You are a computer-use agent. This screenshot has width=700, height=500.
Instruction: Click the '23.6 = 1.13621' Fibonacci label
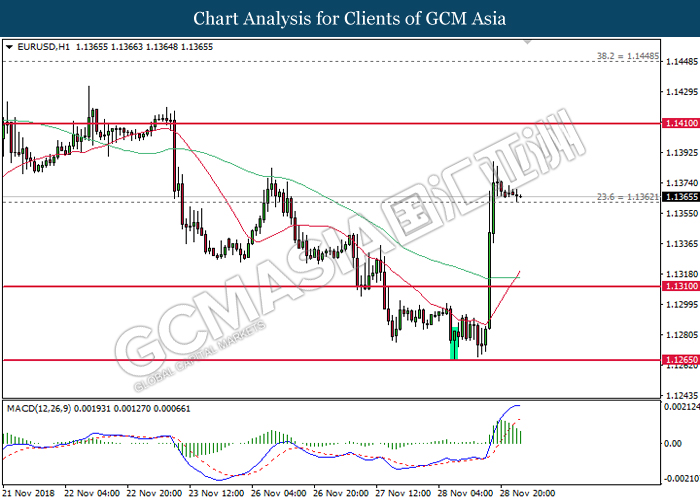[628, 196]
